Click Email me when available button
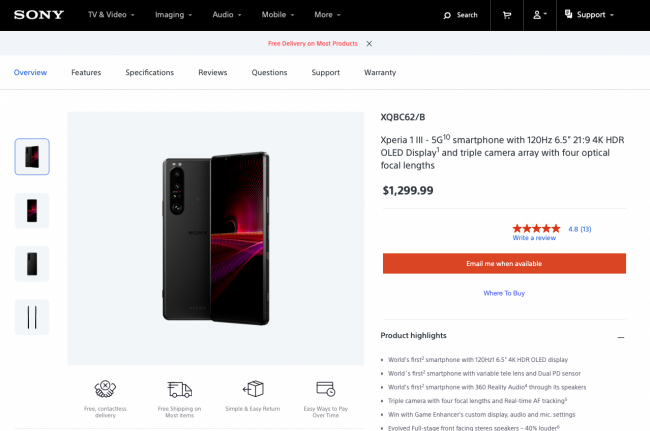Image resolution: width=650 pixels, height=431 pixels. pyautogui.click(x=504, y=263)
